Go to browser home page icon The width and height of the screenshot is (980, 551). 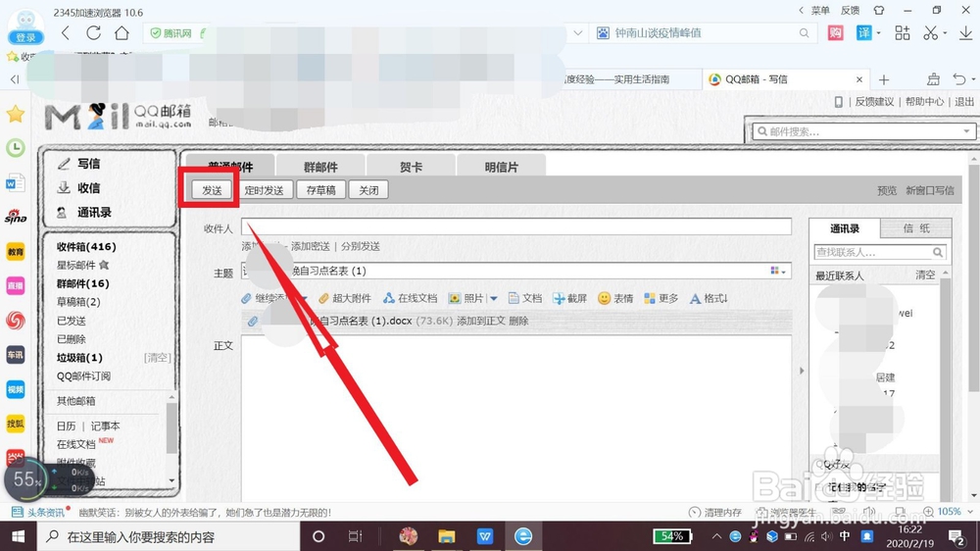(122, 33)
